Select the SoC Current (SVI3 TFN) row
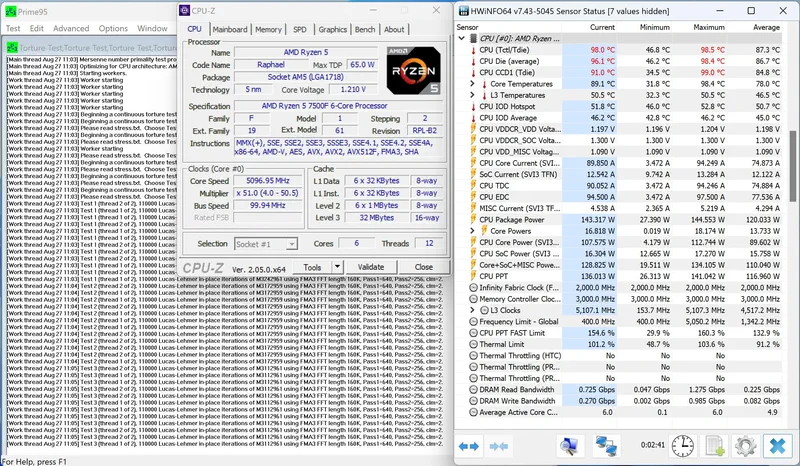 (618, 175)
